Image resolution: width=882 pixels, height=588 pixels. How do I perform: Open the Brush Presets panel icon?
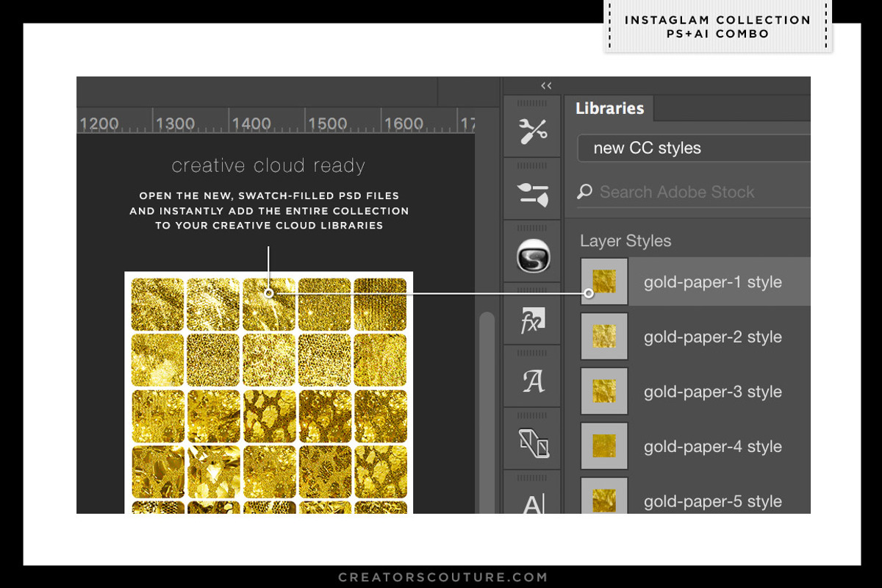click(532, 194)
